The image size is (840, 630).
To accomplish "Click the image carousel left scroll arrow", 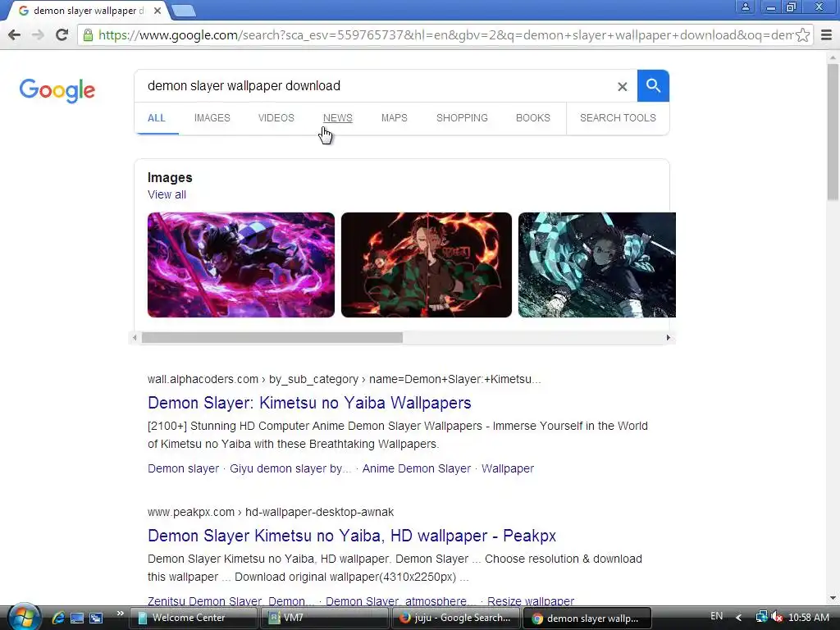I will coord(135,337).
